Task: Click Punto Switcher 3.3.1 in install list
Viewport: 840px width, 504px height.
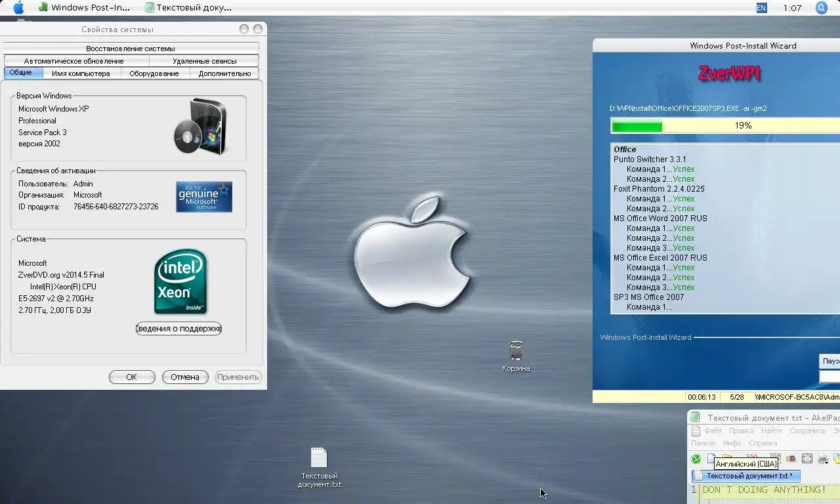Action: point(650,159)
